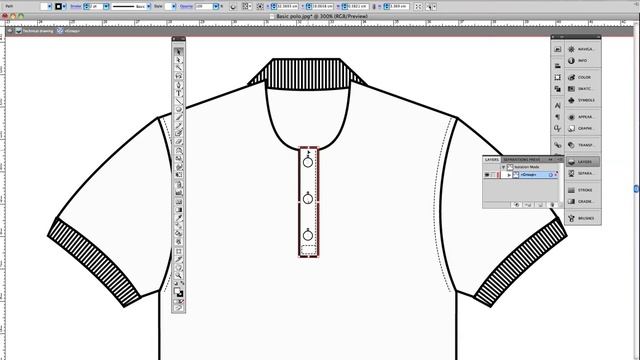Screen dimensions: 640x360
Task: Open the Navigator panel from the dock
Action: pyautogui.click(x=582, y=49)
